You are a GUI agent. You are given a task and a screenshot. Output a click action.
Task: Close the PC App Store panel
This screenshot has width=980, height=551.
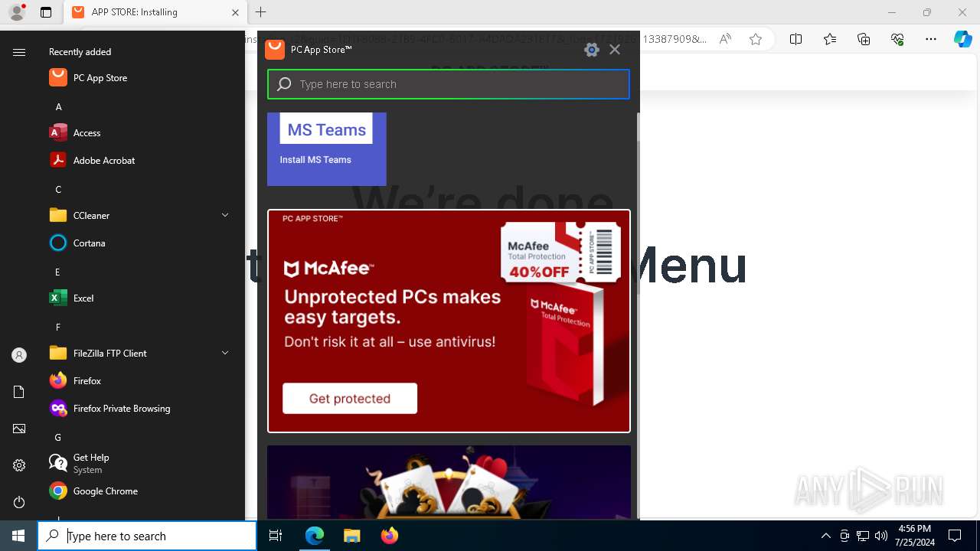(615, 50)
